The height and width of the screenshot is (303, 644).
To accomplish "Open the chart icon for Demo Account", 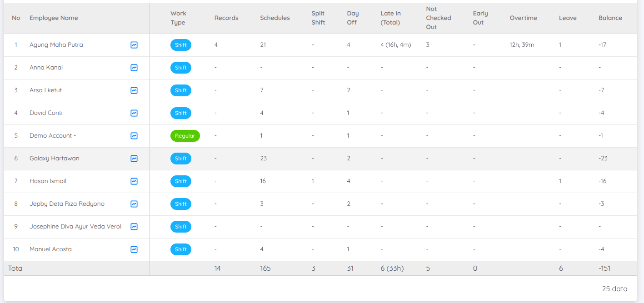I will (x=134, y=136).
